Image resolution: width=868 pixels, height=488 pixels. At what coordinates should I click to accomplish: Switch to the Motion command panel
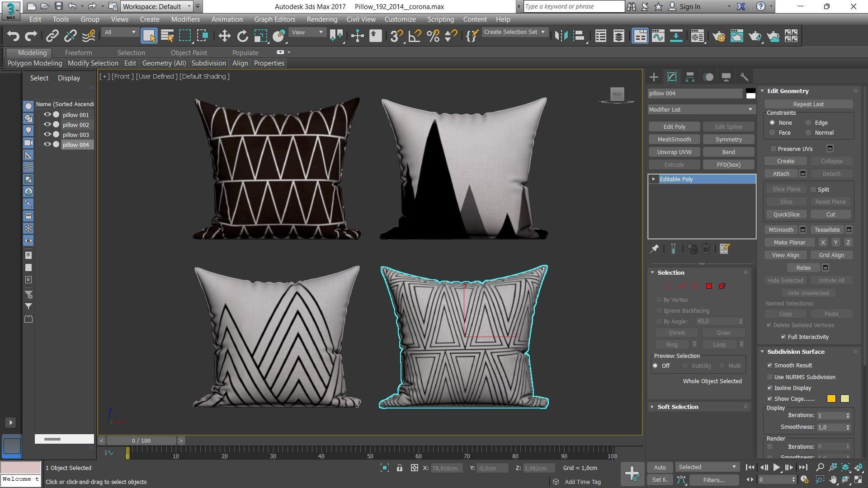pyautogui.click(x=708, y=77)
